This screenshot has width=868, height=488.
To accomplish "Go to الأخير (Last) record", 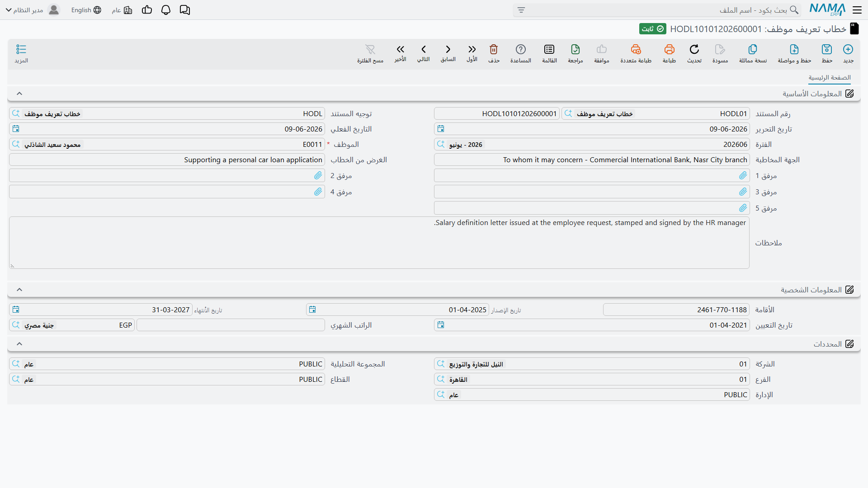I will (401, 49).
